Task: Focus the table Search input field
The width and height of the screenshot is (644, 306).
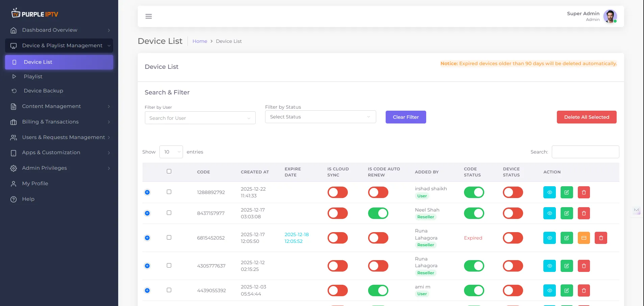Action: [x=585, y=152]
